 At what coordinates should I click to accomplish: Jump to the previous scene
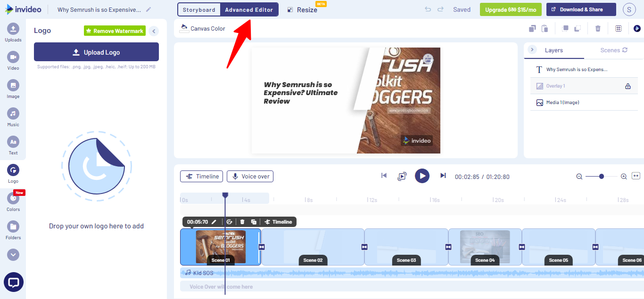384,176
